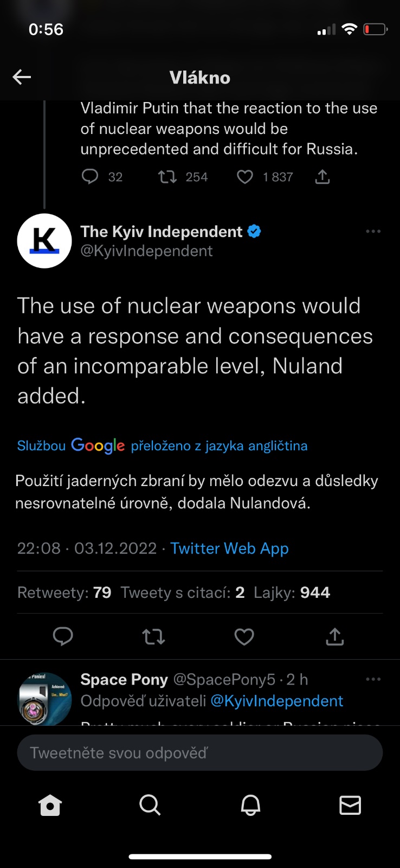
Task: Open more options for Kyiv Independent tweet
Action: point(373,232)
